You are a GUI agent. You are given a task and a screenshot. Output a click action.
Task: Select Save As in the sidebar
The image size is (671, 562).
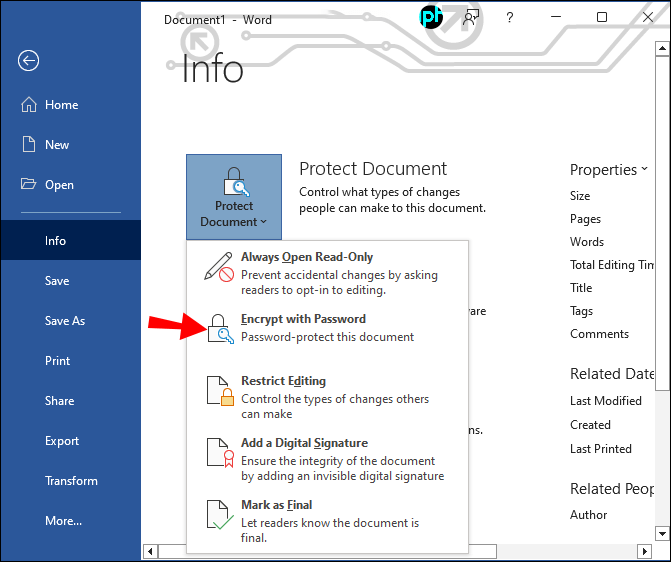pos(65,321)
